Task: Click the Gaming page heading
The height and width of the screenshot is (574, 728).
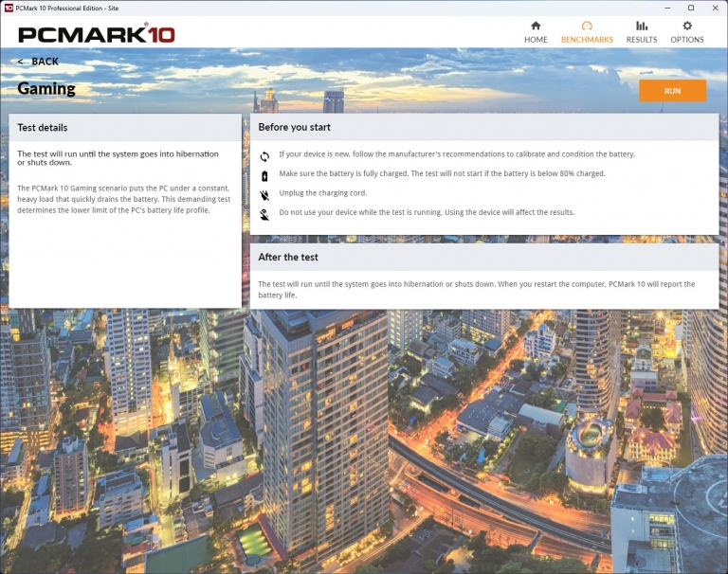Action: 46,89
